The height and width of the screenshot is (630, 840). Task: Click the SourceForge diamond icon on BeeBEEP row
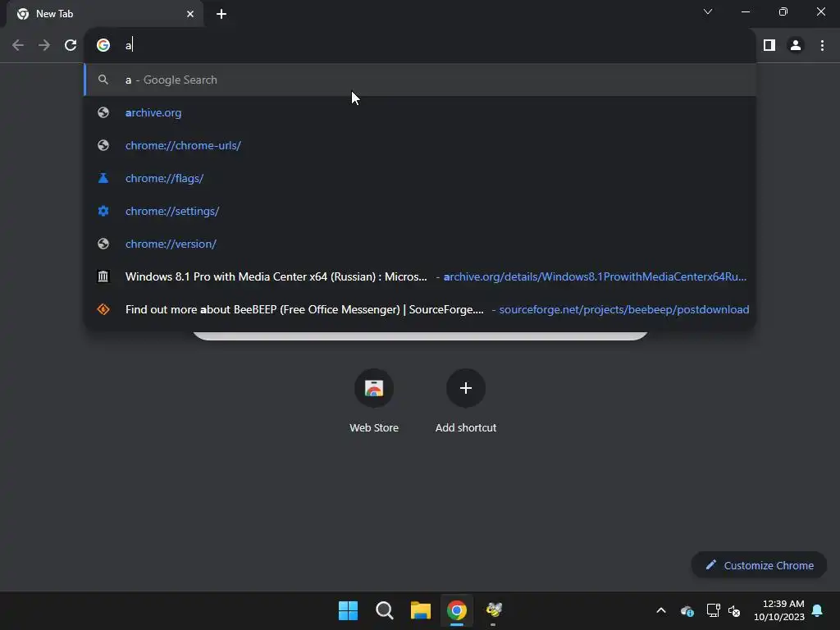click(x=103, y=309)
